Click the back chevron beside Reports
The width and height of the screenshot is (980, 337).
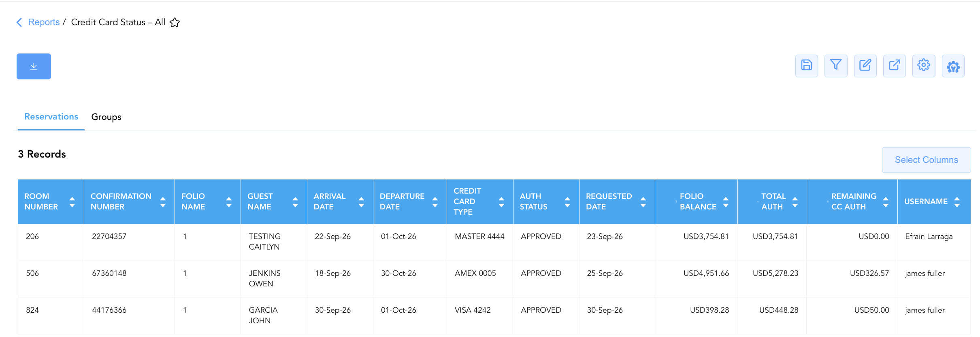pos(19,22)
